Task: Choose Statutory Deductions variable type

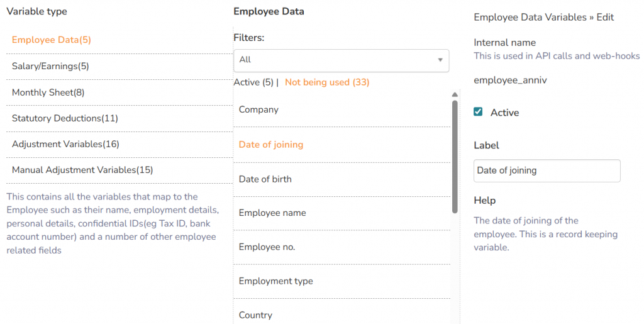Action: tap(65, 118)
